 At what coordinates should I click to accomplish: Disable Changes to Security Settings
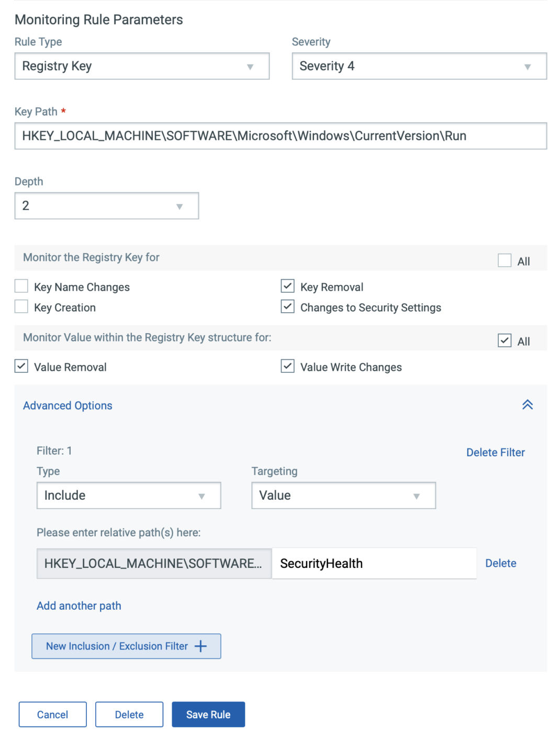(287, 306)
